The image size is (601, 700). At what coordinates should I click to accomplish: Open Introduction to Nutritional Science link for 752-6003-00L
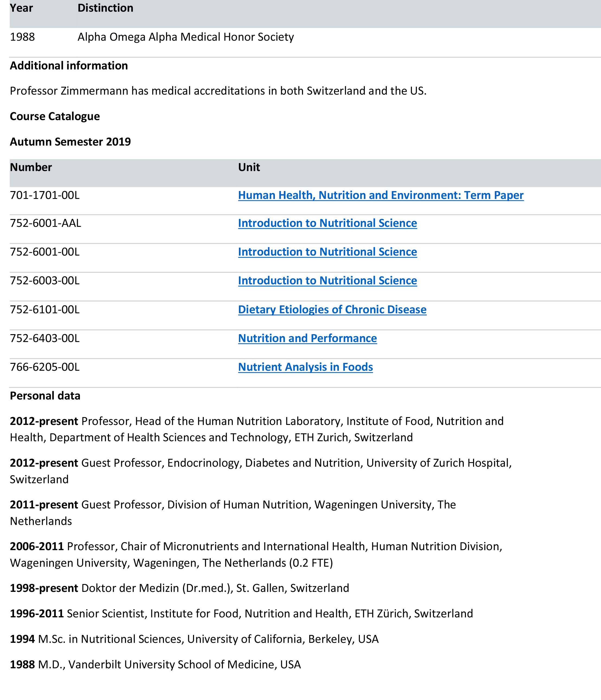pyautogui.click(x=327, y=281)
